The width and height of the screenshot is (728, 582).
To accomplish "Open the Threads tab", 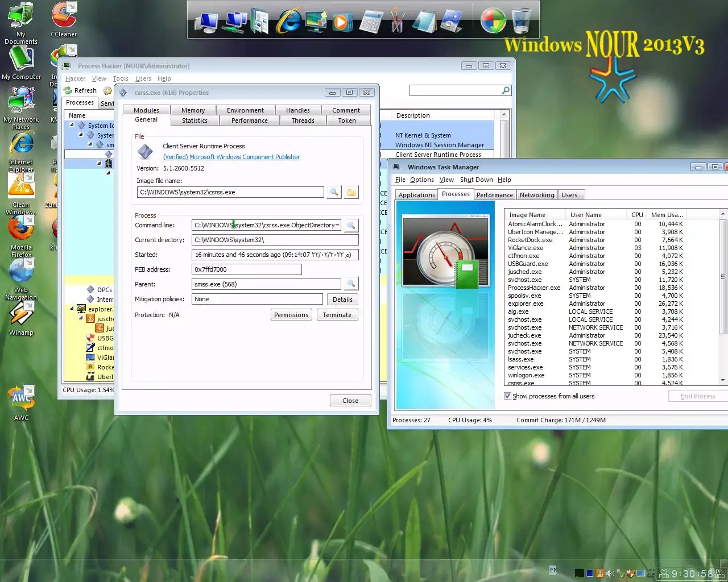I will (303, 120).
